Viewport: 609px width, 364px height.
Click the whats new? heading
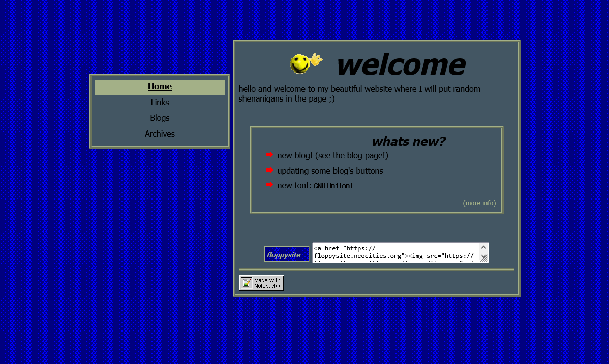tap(408, 142)
